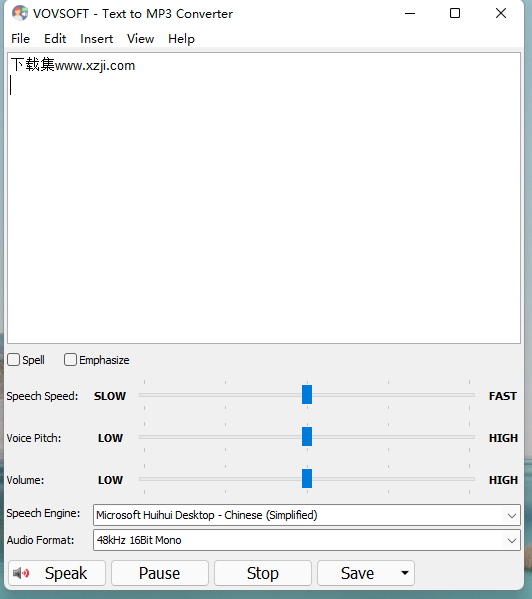Click the red speaker icon on Speak
Image resolution: width=532 pixels, height=599 pixels.
21,573
